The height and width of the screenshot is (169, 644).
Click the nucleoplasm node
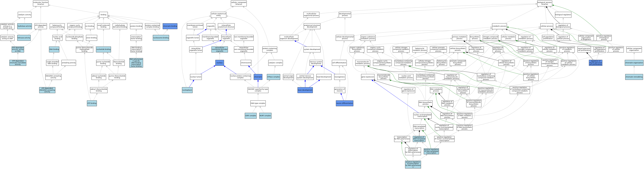click(187, 90)
